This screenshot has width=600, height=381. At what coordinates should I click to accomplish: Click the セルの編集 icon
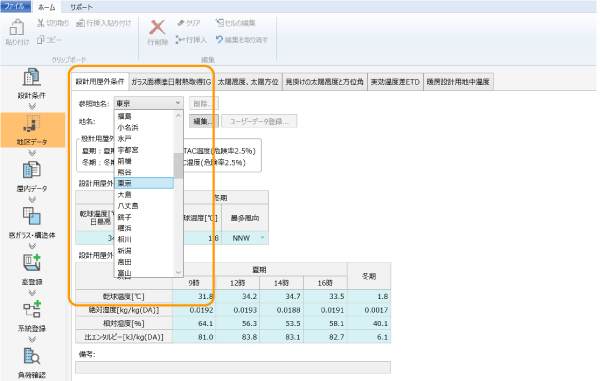(219, 23)
